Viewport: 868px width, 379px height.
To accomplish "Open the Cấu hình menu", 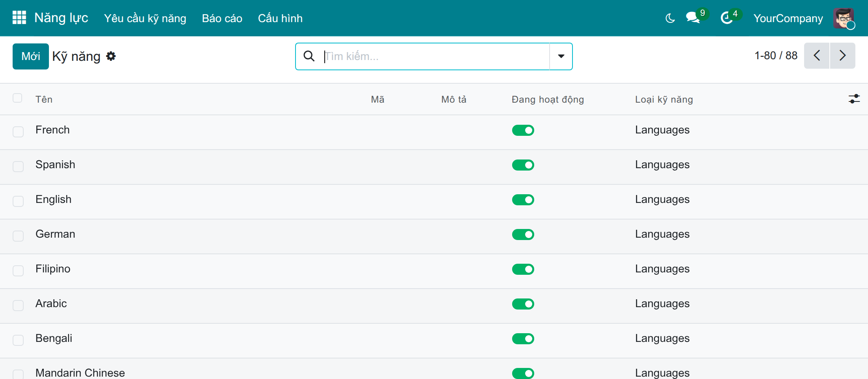I will [x=280, y=18].
